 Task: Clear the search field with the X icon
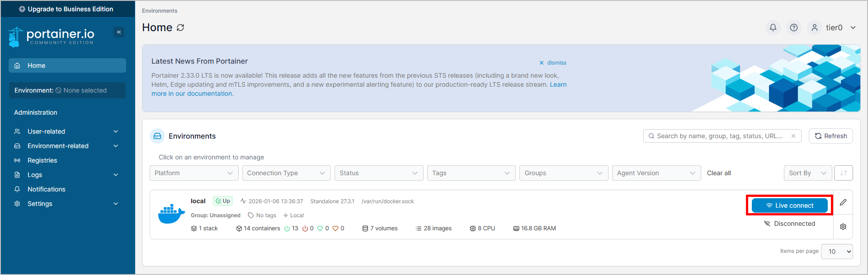(x=793, y=136)
